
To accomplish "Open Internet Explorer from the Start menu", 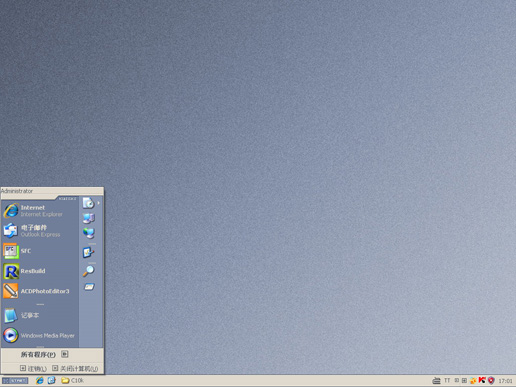I will (x=40, y=211).
